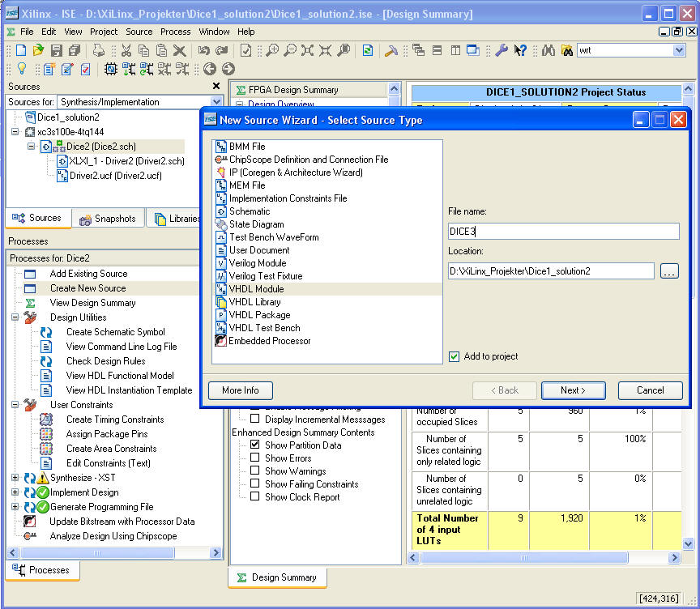Viewport: 700px width, 609px height.
Task: Switch to the Snapshots tab
Action: click(x=108, y=219)
